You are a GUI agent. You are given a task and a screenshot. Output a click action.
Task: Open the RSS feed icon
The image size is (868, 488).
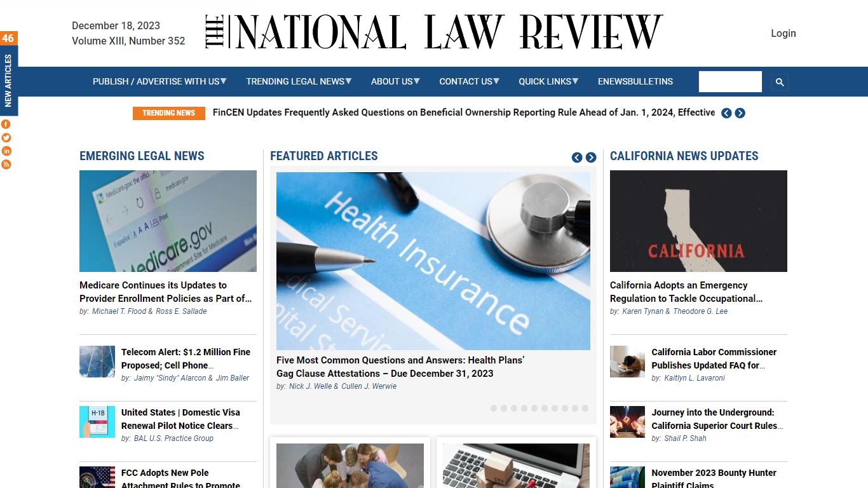tap(6, 164)
